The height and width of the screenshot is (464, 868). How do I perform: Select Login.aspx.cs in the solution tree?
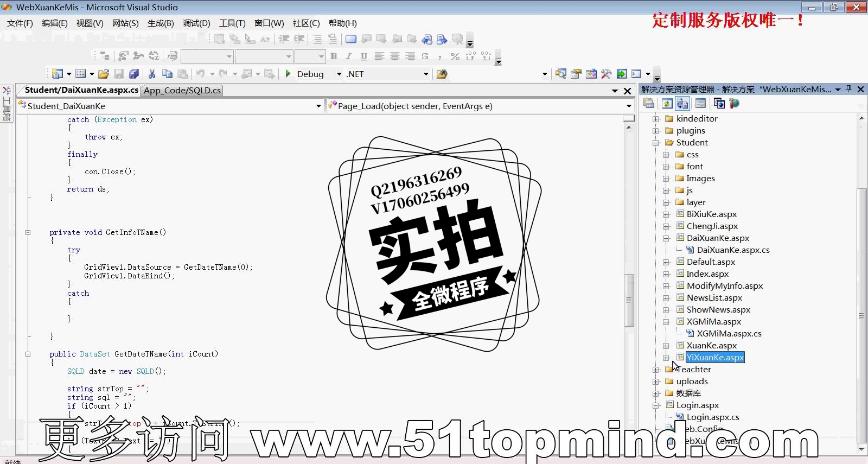coord(713,417)
